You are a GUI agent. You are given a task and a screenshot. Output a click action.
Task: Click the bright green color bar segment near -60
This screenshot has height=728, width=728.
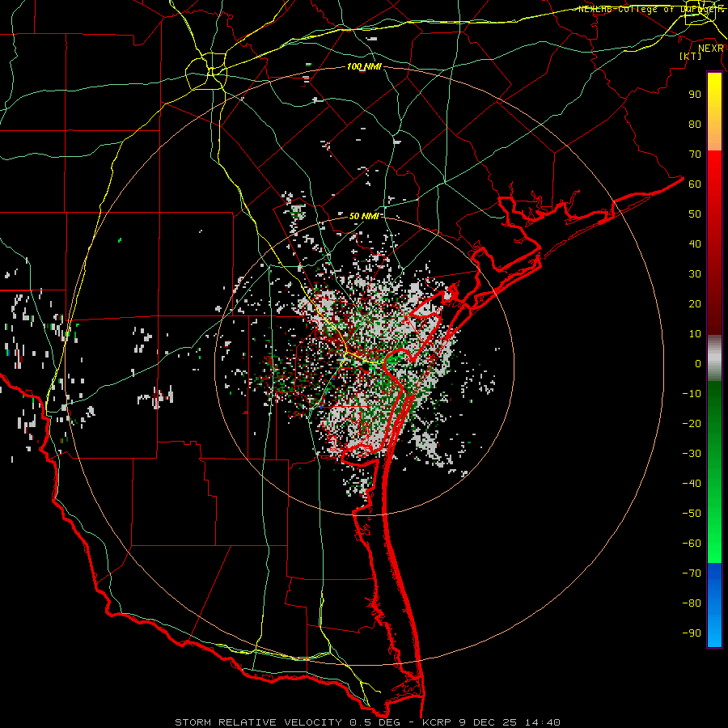714,544
